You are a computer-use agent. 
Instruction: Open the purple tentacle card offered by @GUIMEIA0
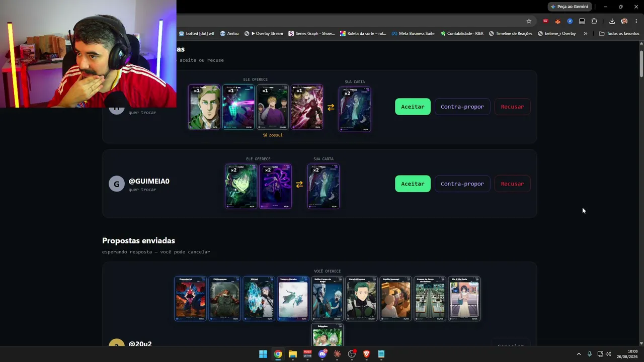(275, 186)
